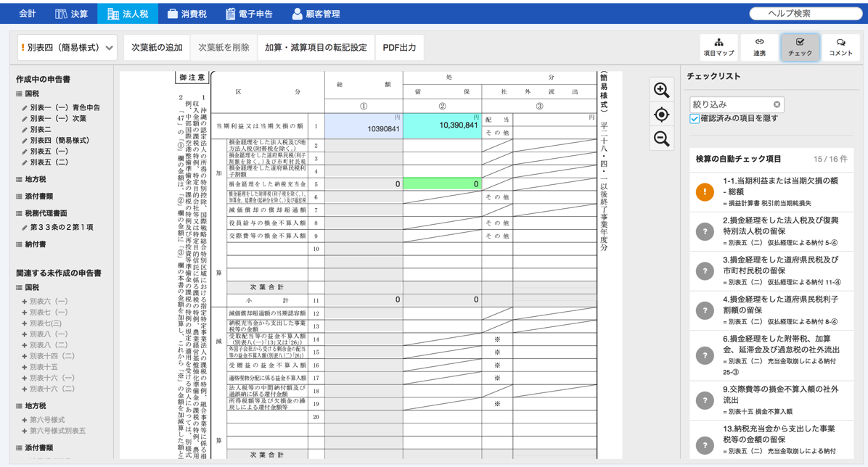This screenshot has height=467, width=868.
Task: Open the 顧客管理 tab
Action: (x=316, y=13)
